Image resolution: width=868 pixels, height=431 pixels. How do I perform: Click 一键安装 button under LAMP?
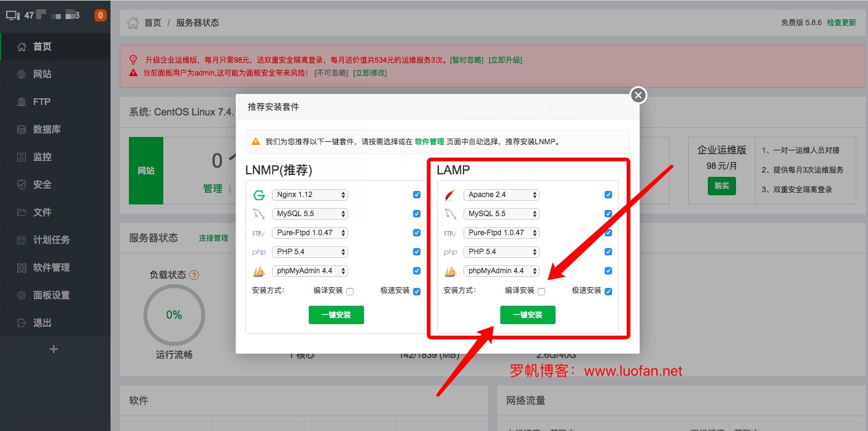[x=528, y=315]
